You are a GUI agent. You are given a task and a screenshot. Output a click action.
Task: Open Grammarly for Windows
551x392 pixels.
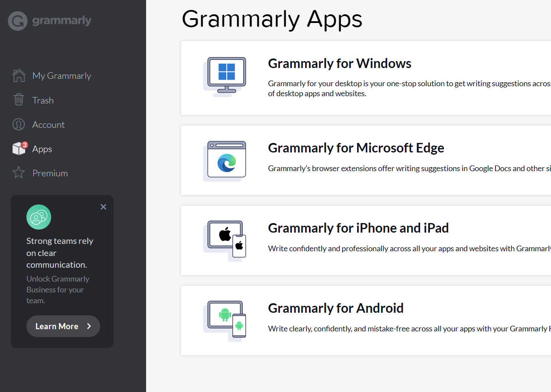click(339, 63)
